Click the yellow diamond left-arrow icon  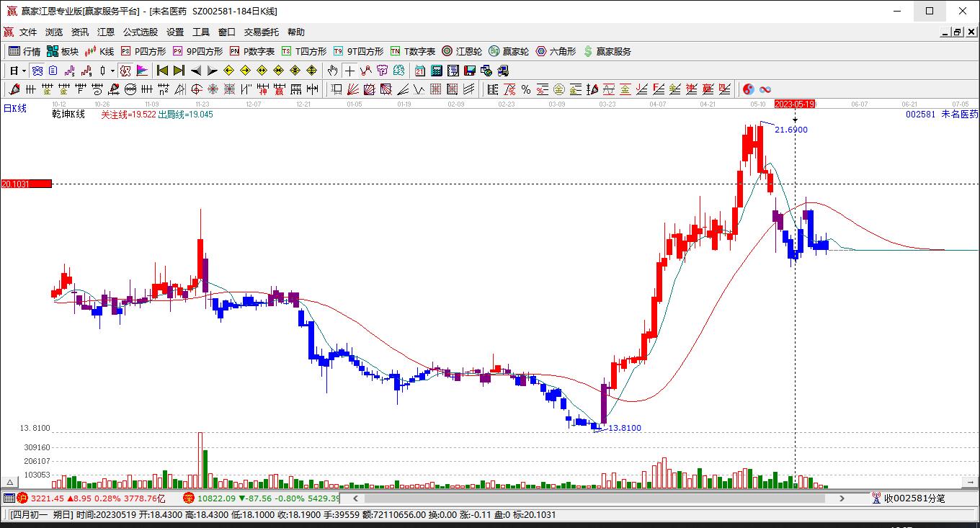pyautogui.click(x=228, y=71)
